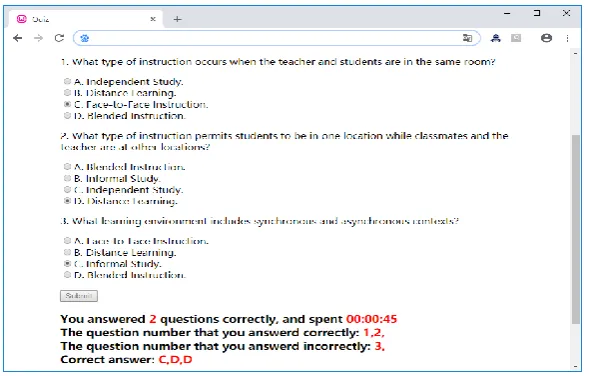
Task: Click the question 1 text about same room
Action: coord(278,62)
